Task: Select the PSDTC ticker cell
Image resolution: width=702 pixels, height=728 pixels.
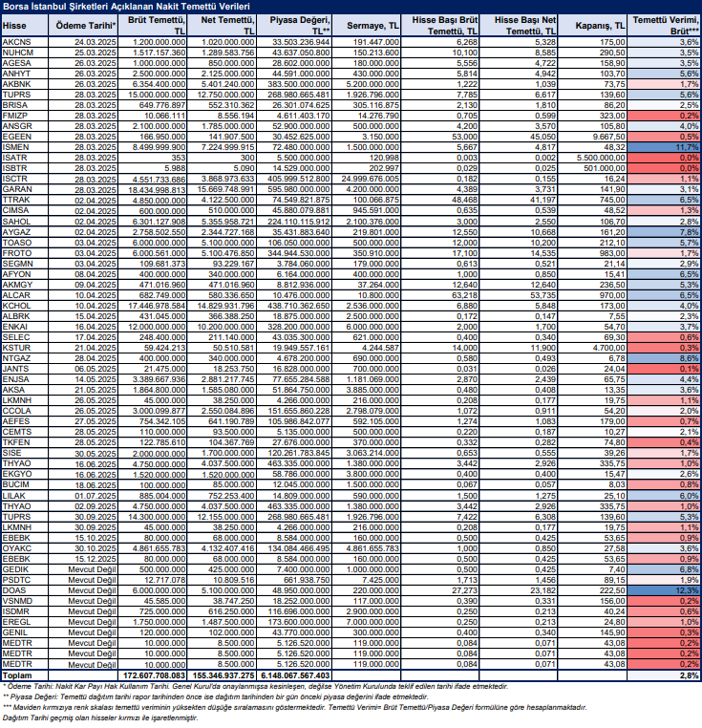Action: pyautogui.click(x=25, y=580)
